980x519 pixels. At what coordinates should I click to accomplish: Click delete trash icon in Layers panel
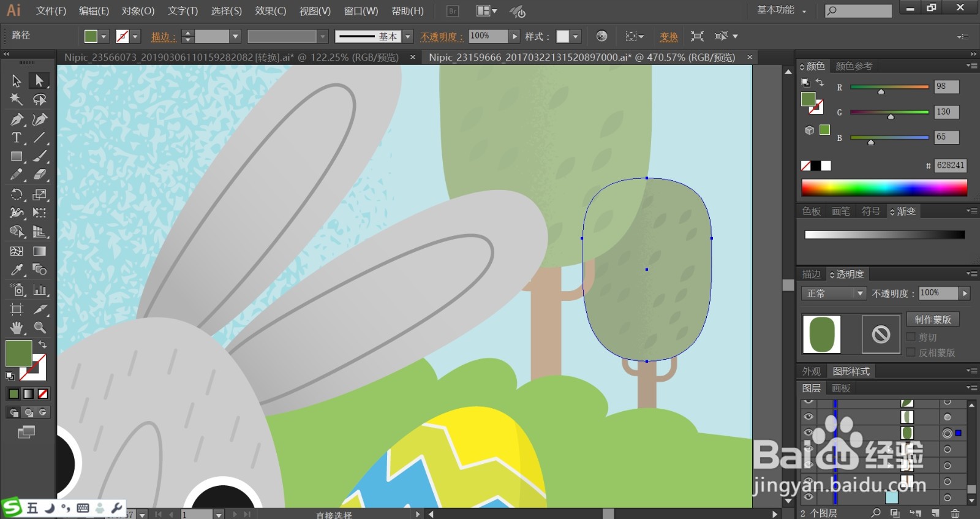click(955, 513)
